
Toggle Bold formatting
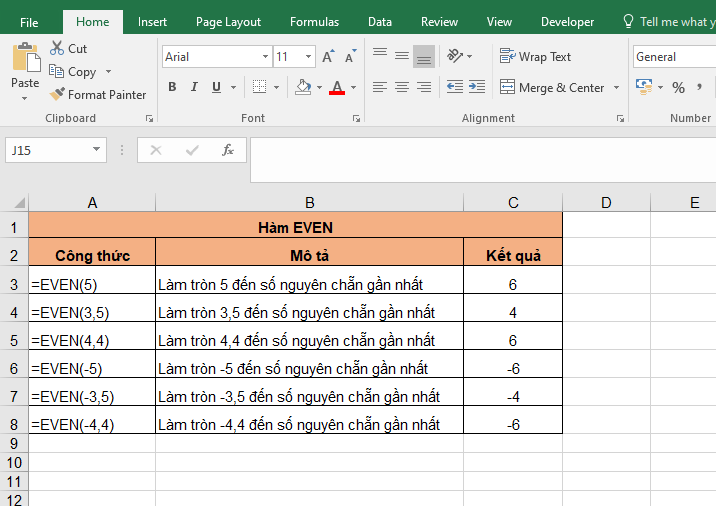click(172, 87)
